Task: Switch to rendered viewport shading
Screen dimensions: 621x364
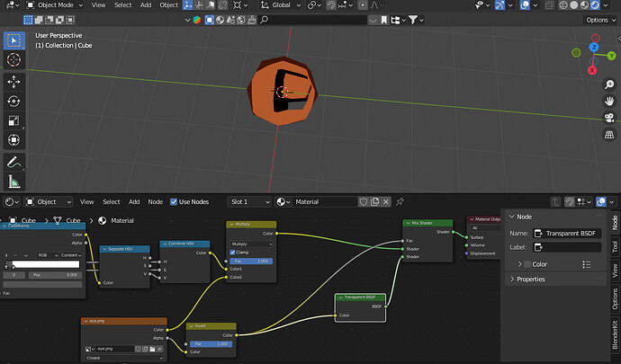Action: pyautogui.click(x=595, y=5)
